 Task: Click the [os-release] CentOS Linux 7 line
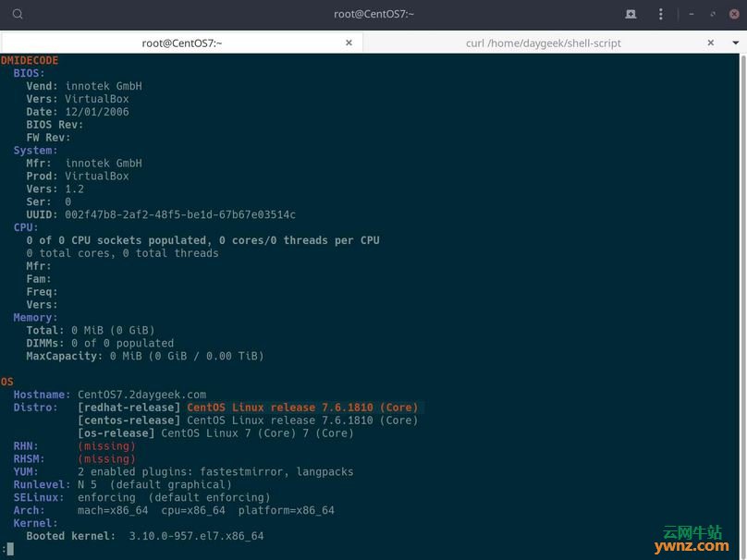click(215, 433)
